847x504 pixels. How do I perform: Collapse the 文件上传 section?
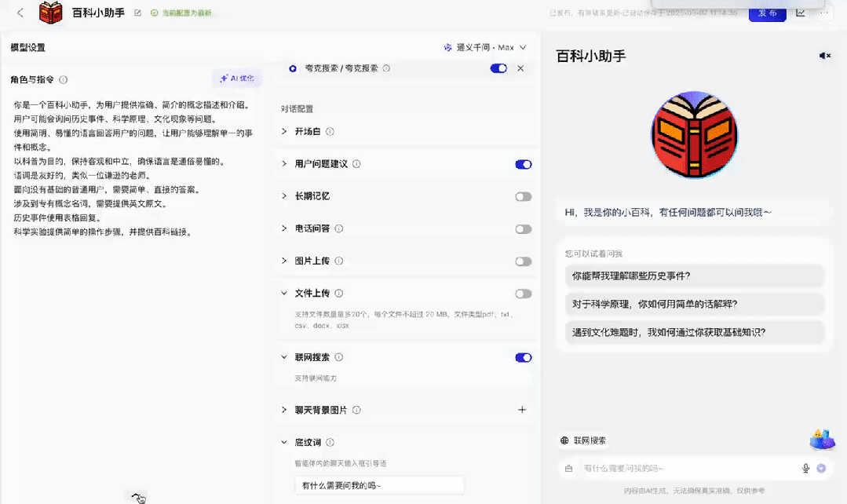click(284, 294)
